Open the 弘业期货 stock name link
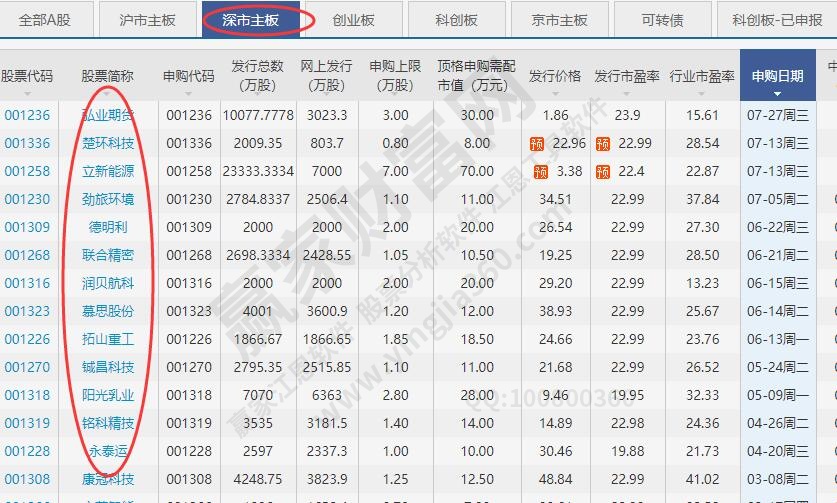This screenshot has height=503, width=837. [107, 115]
